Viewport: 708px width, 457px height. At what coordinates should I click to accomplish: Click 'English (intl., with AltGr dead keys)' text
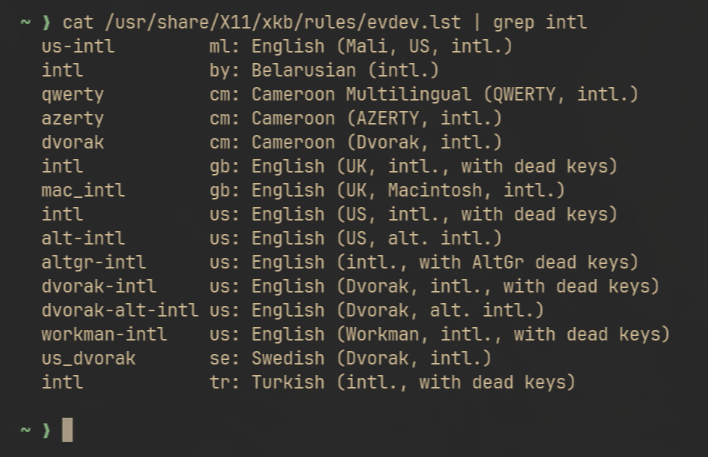pyautogui.click(x=444, y=262)
